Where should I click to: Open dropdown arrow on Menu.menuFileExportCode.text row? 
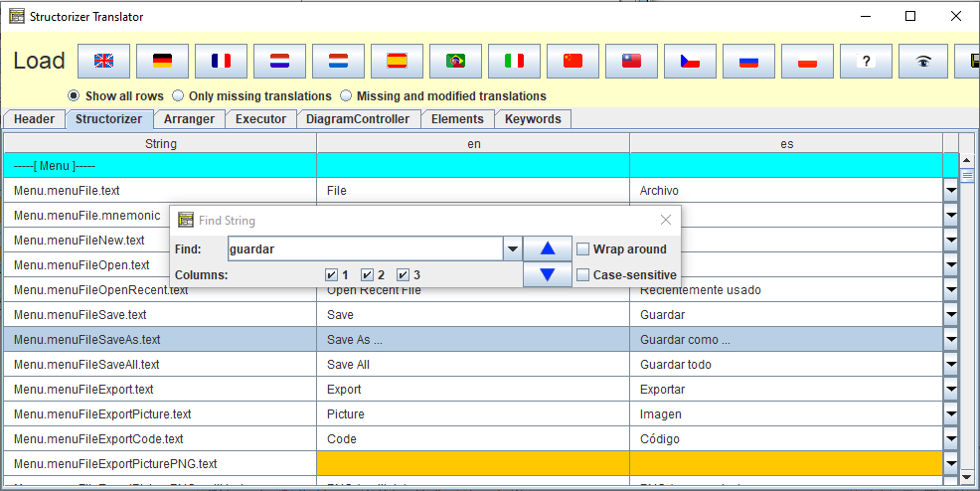(950, 439)
